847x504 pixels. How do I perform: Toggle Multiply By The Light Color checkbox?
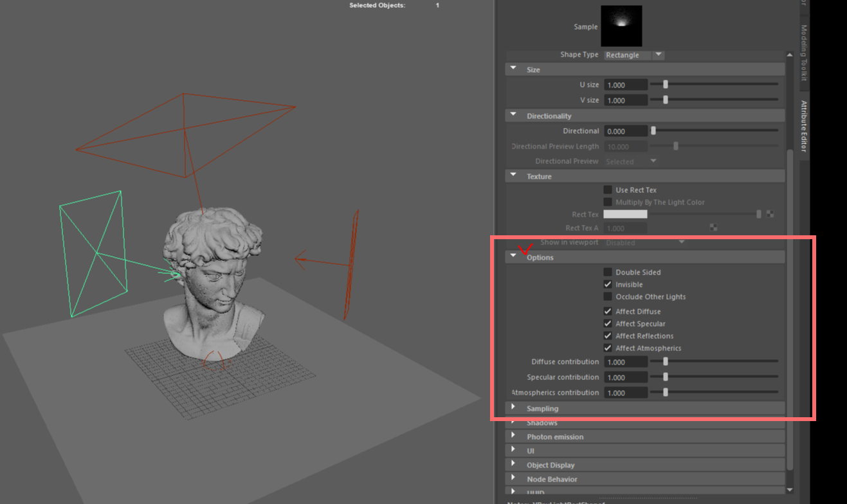608,202
